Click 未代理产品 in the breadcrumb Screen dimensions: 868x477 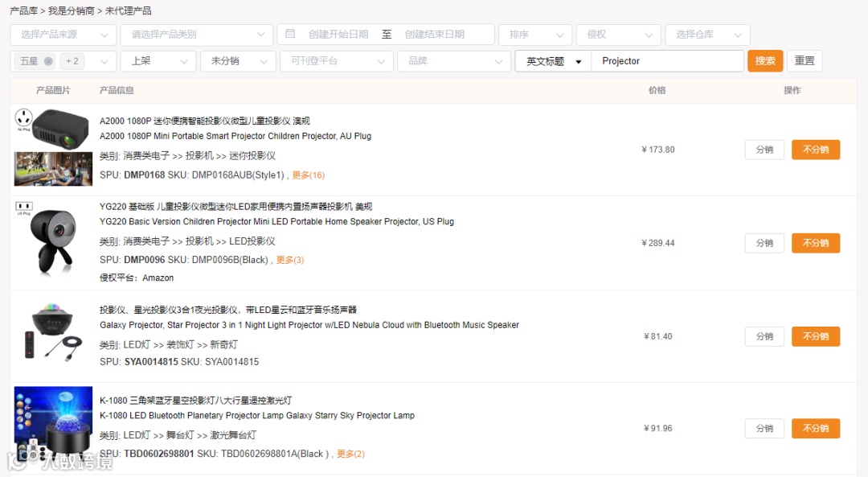tap(128, 10)
